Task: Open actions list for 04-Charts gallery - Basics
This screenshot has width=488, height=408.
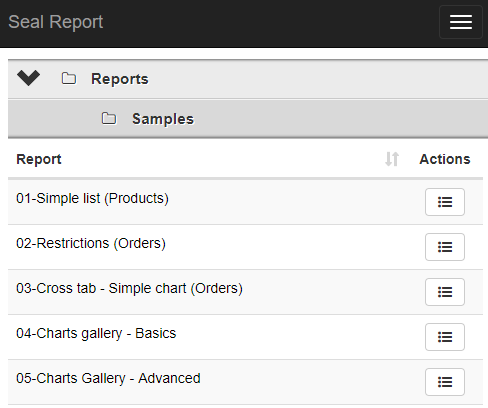Action: coord(445,337)
